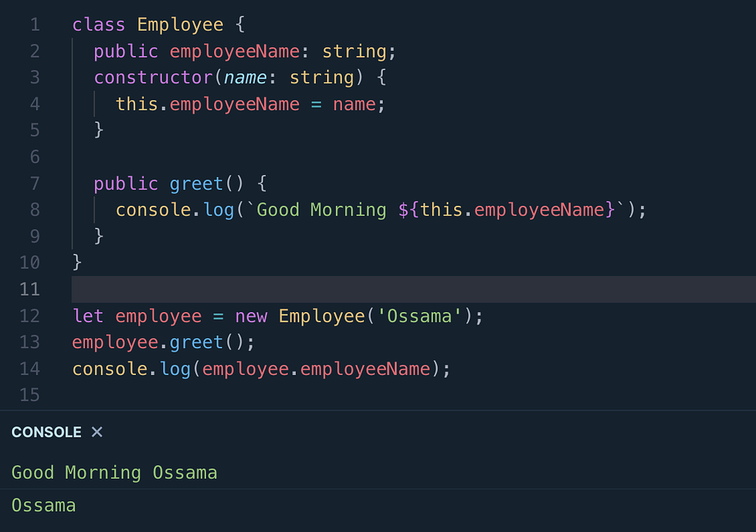Viewport: 756px width, 532px height.
Task: Click 'Good Morning' template string text
Action: [x=322, y=210]
